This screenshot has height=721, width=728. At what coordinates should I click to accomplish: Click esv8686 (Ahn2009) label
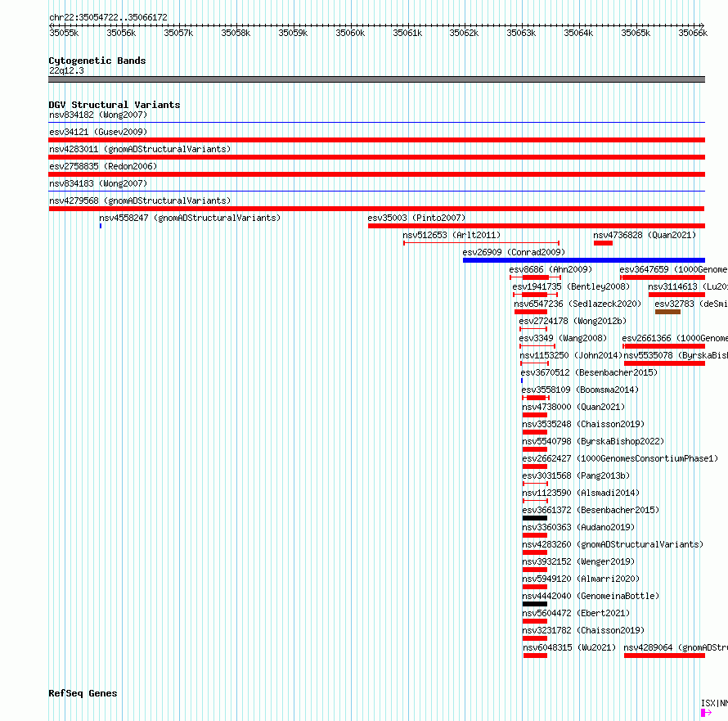[550, 269]
